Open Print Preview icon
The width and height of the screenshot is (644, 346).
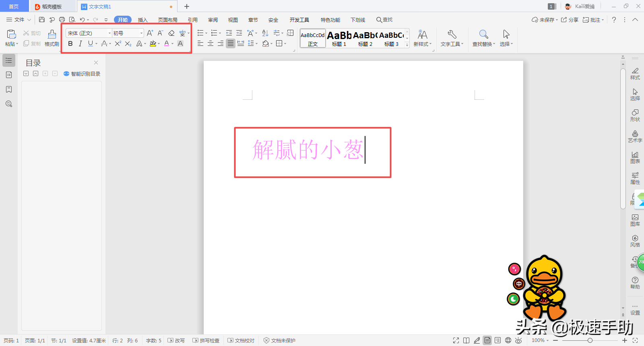click(72, 20)
